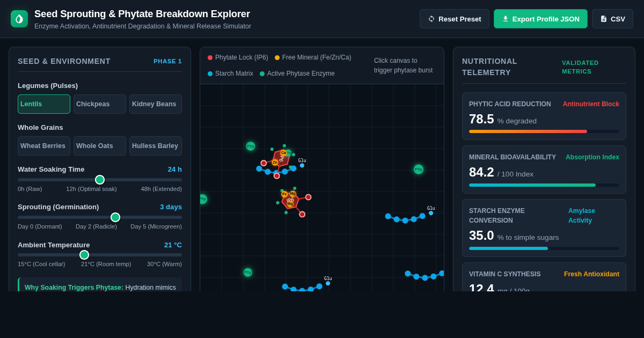The height and width of the screenshot is (338, 644).
Task: Click the circular arrow icon in Reset Preset
Action: (431, 19)
